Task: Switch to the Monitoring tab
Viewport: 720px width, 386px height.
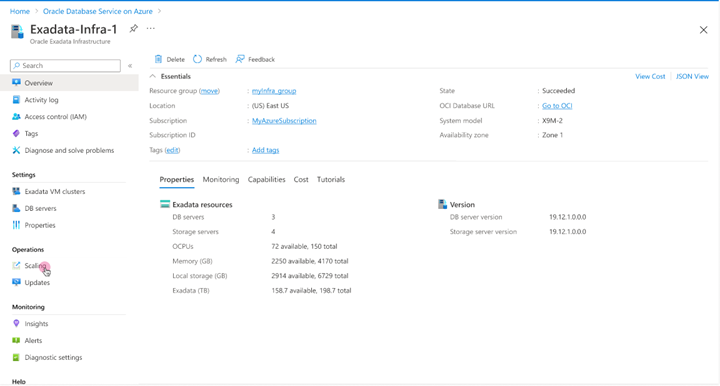Action: point(221,179)
